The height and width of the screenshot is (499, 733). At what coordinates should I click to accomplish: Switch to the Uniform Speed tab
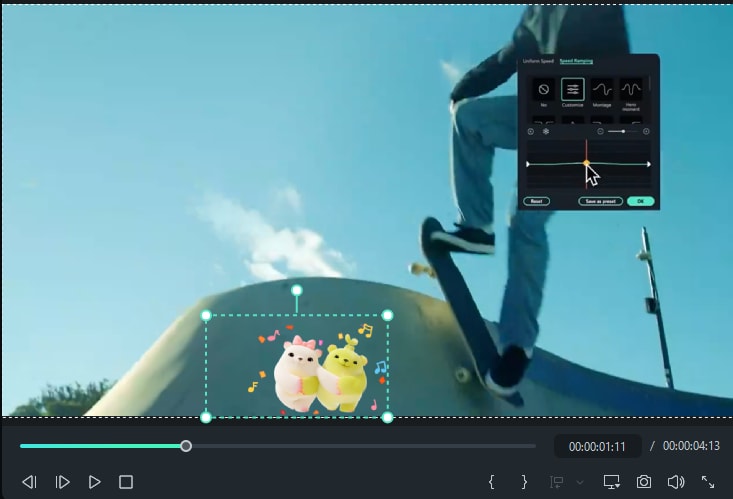(x=538, y=61)
